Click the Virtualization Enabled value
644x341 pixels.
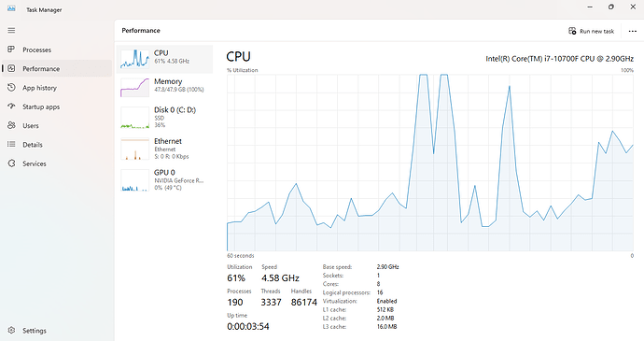pyautogui.click(x=387, y=301)
